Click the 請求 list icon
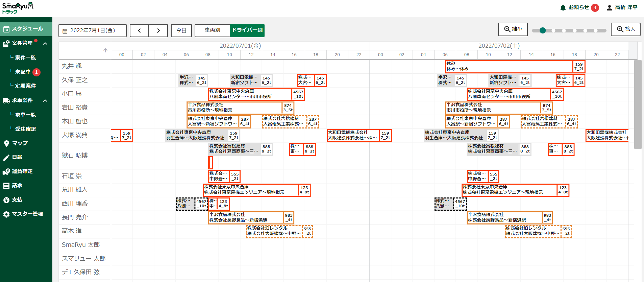Screen dimensions: 644x282 coord(6,186)
